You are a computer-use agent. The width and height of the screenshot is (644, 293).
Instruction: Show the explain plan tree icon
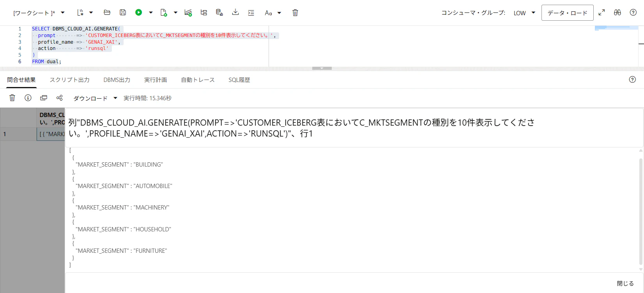click(204, 12)
